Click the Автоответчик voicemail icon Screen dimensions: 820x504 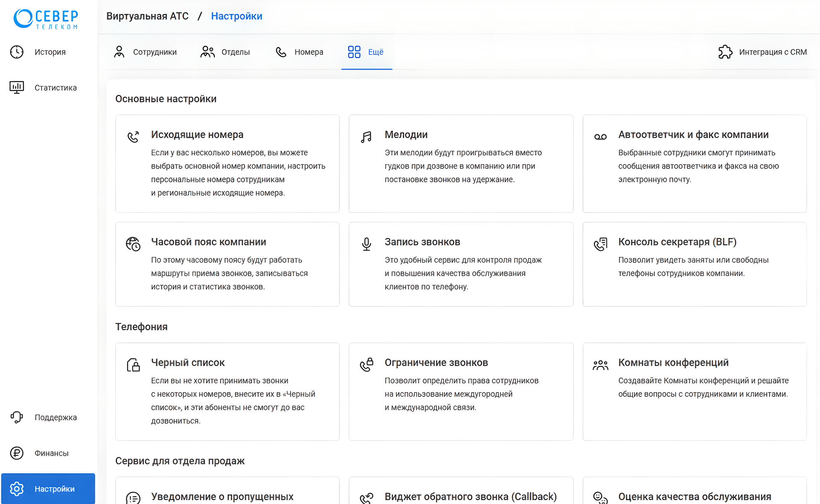(x=600, y=137)
